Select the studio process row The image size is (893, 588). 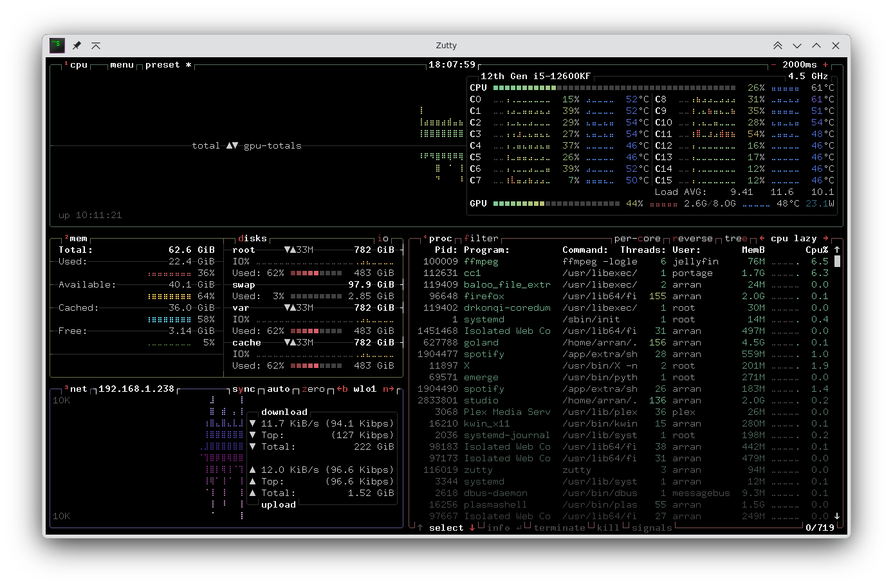[x=623, y=400]
